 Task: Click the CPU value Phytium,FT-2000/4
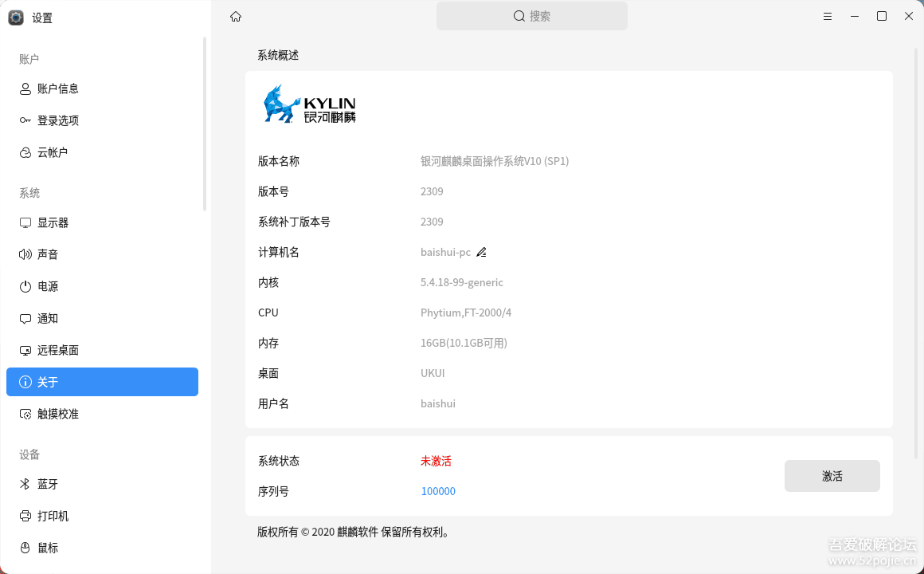tap(466, 313)
